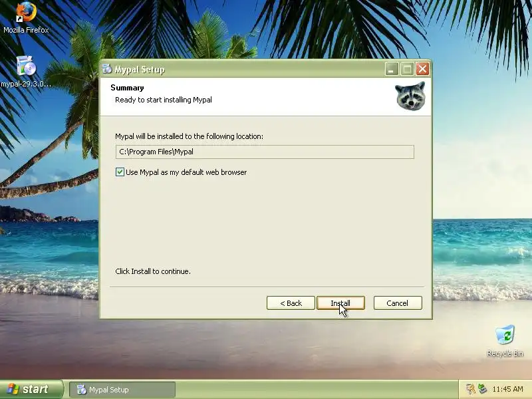532x399 pixels.
Task: Go back with the < Back button
Action: [x=291, y=303]
